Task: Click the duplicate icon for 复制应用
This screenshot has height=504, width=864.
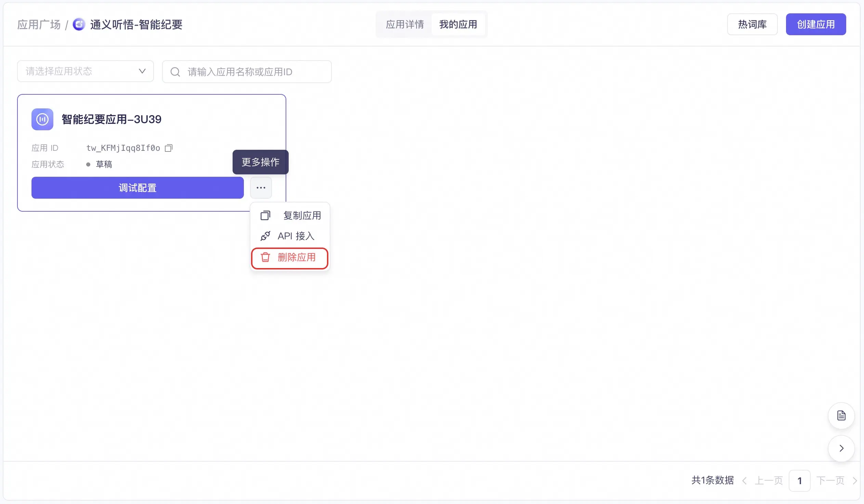Action: point(265,215)
